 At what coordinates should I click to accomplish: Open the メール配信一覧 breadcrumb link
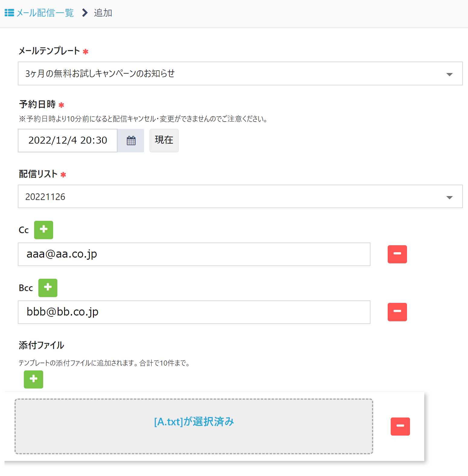coord(45,13)
